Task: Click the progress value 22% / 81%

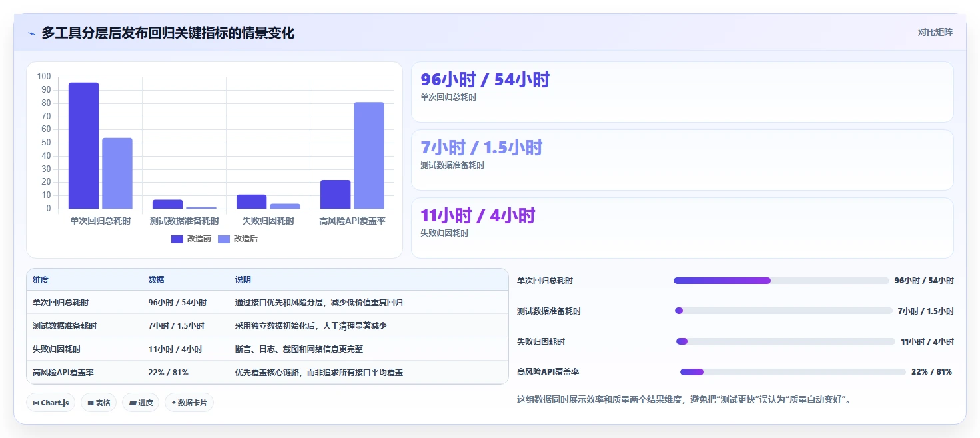Action: (x=931, y=372)
